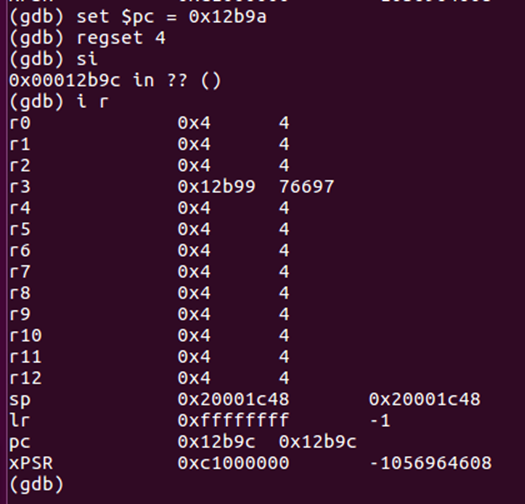Click the empty (gdb) prompt at bottom
Screen dimensions: 525x504
pyautogui.click(x=36, y=485)
